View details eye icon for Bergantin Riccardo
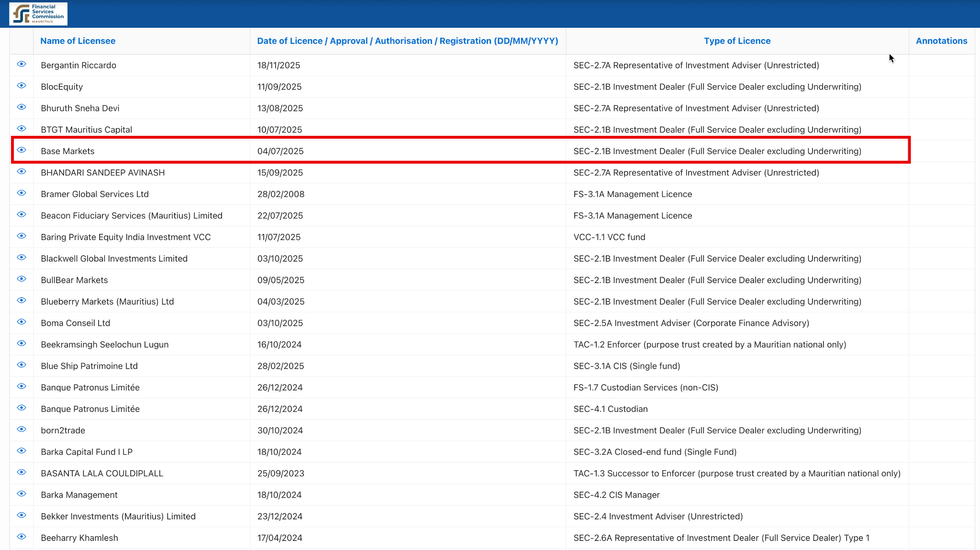Screen dimensions: 980x550 [x=22, y=64]
